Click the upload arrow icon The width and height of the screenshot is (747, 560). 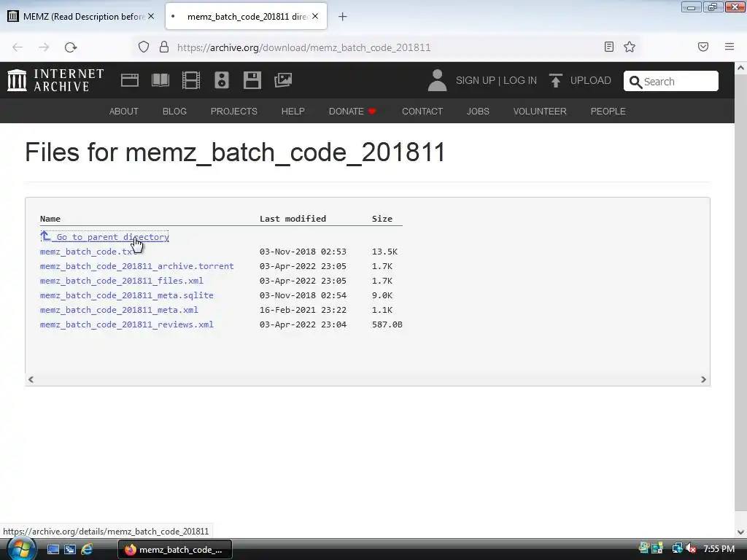[555, 80]
